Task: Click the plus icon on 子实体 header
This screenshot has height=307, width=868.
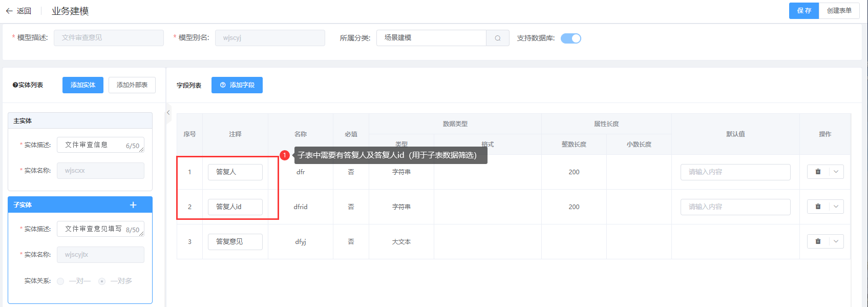Action: point(133,205)
